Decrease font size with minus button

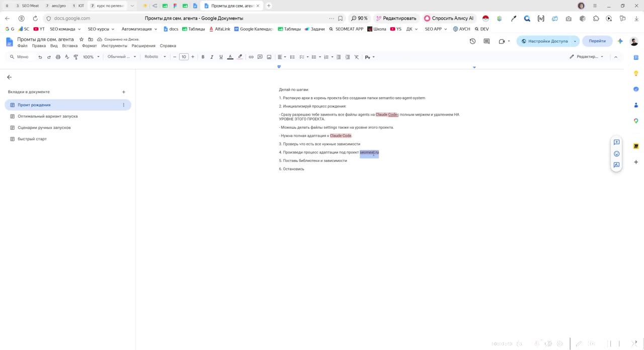(175, 57)
